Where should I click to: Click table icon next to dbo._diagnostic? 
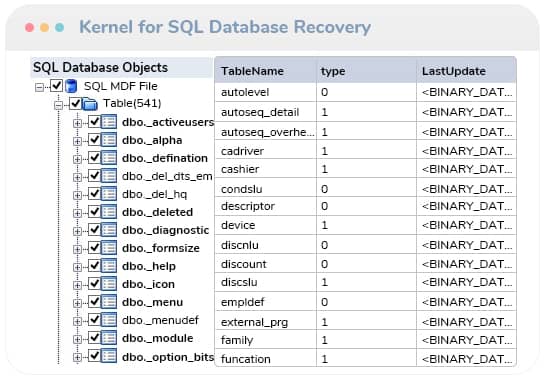tap(109, 230)
